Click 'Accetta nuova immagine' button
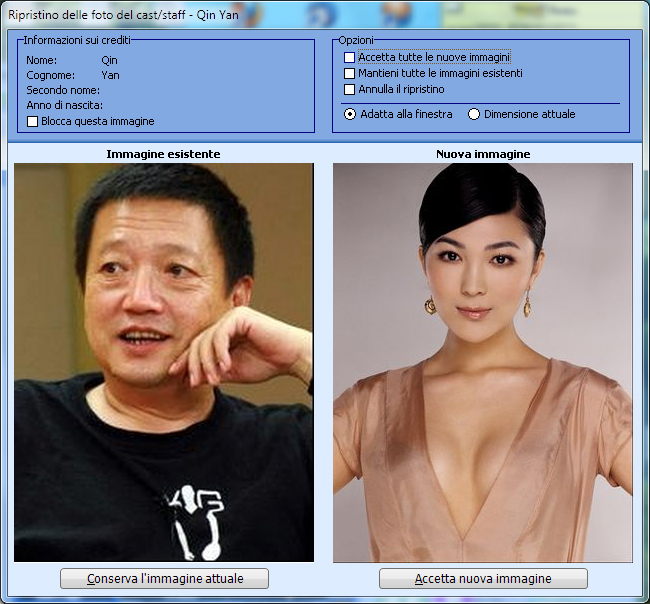This screenshot has width=650, height=604. [x=483, y=578]
